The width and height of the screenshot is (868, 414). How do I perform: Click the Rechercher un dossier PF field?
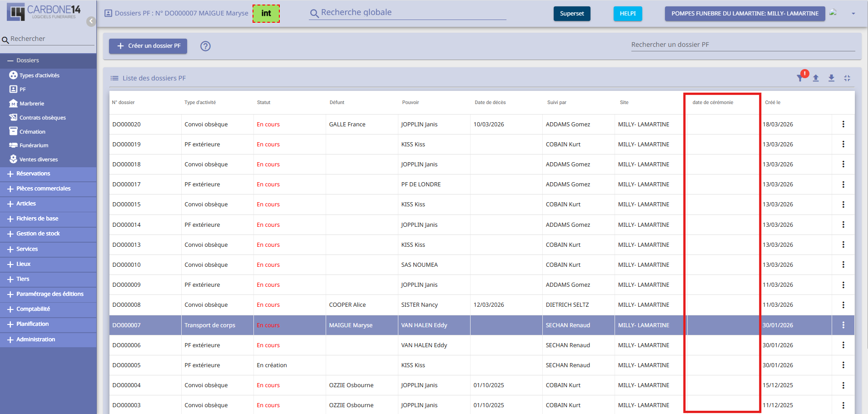point(743,45)
